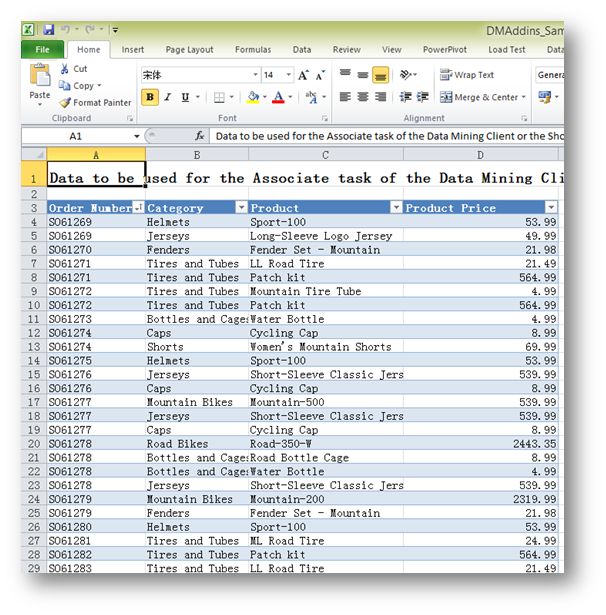Screen dimensions: 606x615
Task: Open the Font Color dropdown arrow
Action: [x=291, y=97]
